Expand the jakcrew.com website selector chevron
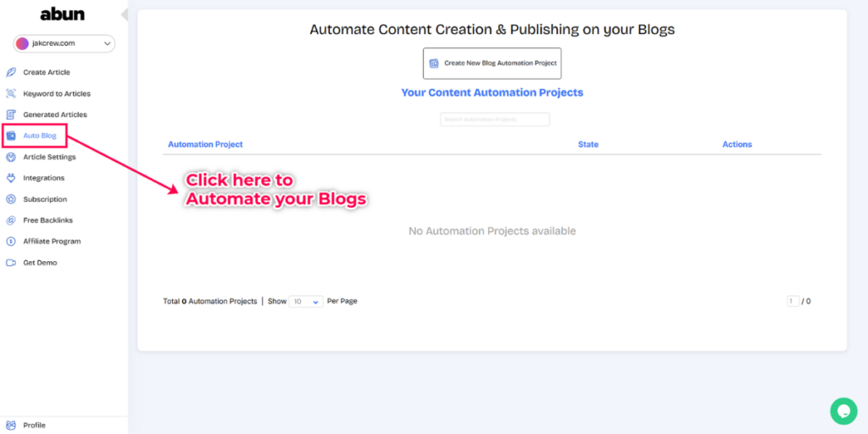The width and height of the screenshot is (868, 434). [x=108, y=44]
